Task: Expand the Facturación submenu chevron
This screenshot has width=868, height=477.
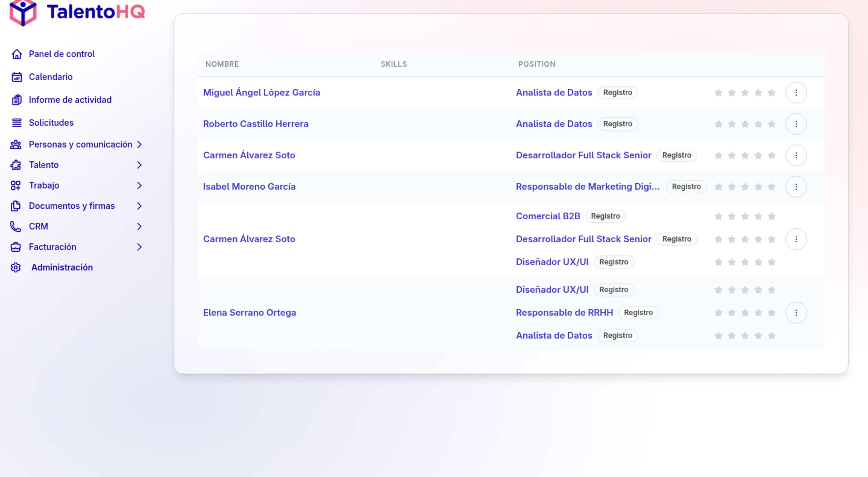Action: click(x=139, y=247)
